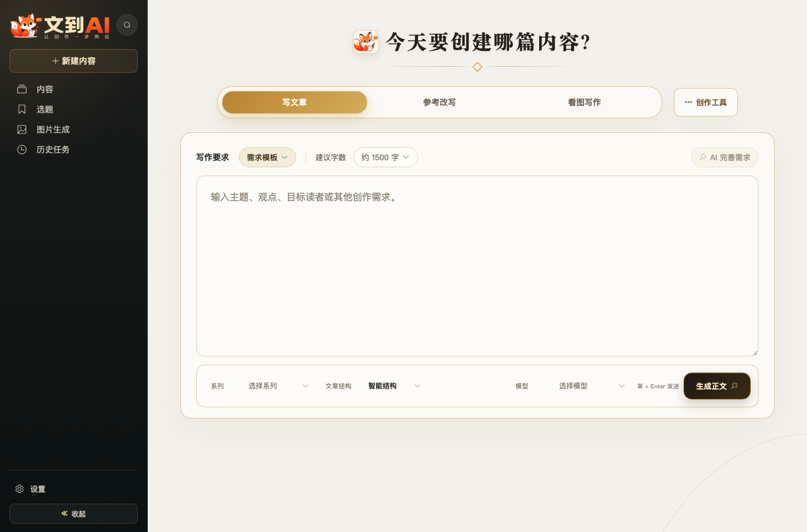The height and width of the screenshot is (532, 807).
Task: Open 设置 in the sidebar
Action: tap(73, 489)
